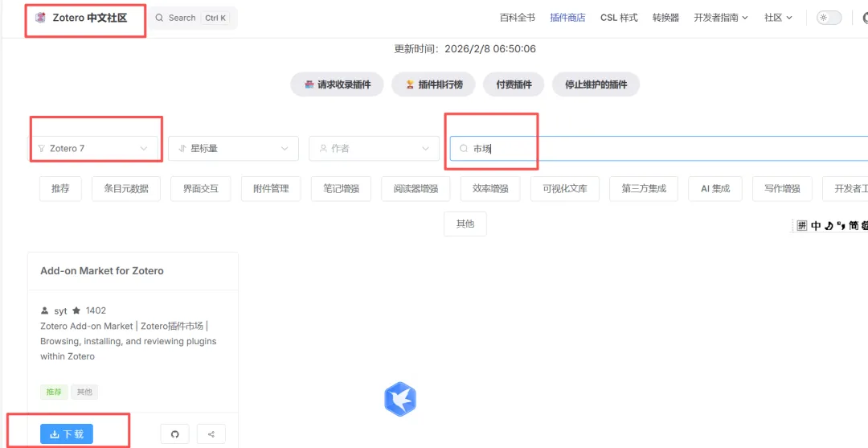Click the 请求收录插件 button
This screenshot has width=868, height=448.
pos(337,84)
